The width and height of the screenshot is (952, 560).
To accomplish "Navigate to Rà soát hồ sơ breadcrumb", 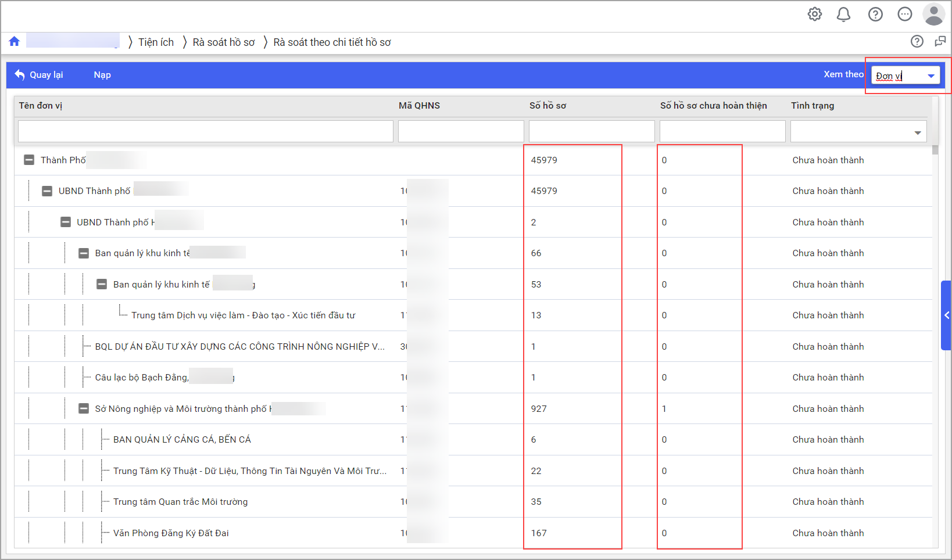I will 224,42.
